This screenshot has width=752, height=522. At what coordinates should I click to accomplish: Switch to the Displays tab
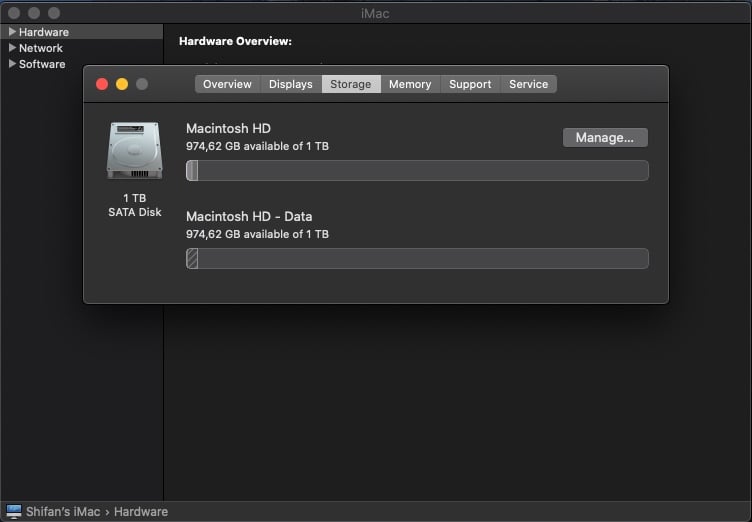pyautogui.click(x=291, y=84)
